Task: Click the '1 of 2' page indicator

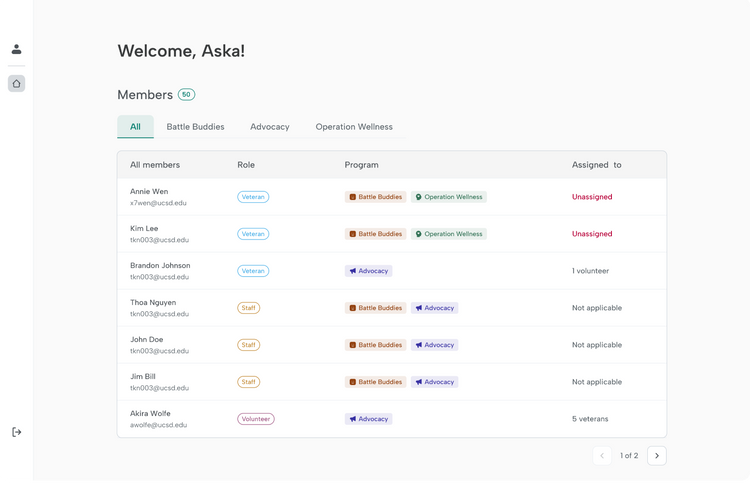Action: pyautogui.click(x=629, y=456)
